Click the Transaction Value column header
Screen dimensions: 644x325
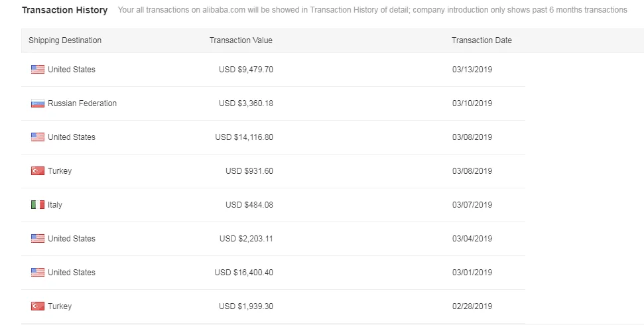pyautogui.click(x=241, y=40)
